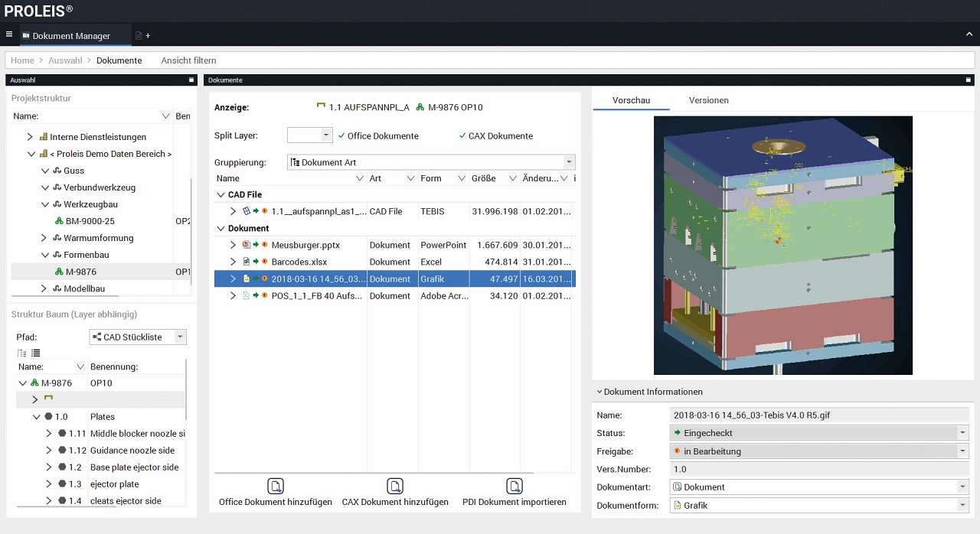Select the M-9876 project tree item
This screenshot has width=980, height=534.
tap(81, 272)
